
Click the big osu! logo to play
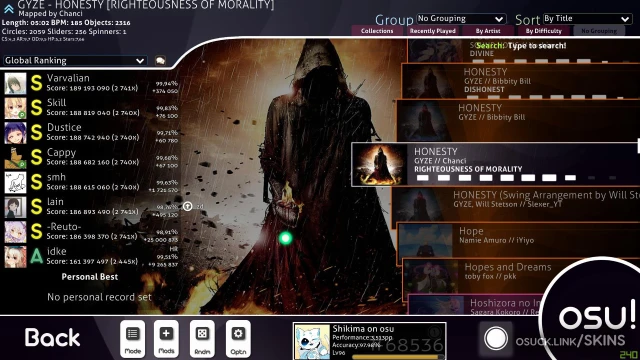point(596,318)
